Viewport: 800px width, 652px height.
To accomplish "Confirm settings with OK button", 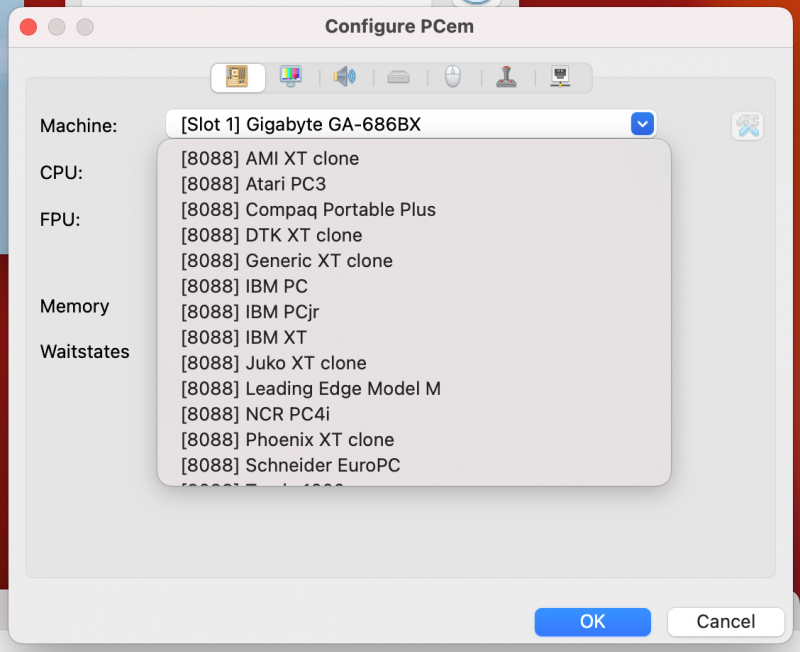I will point(592,621).
